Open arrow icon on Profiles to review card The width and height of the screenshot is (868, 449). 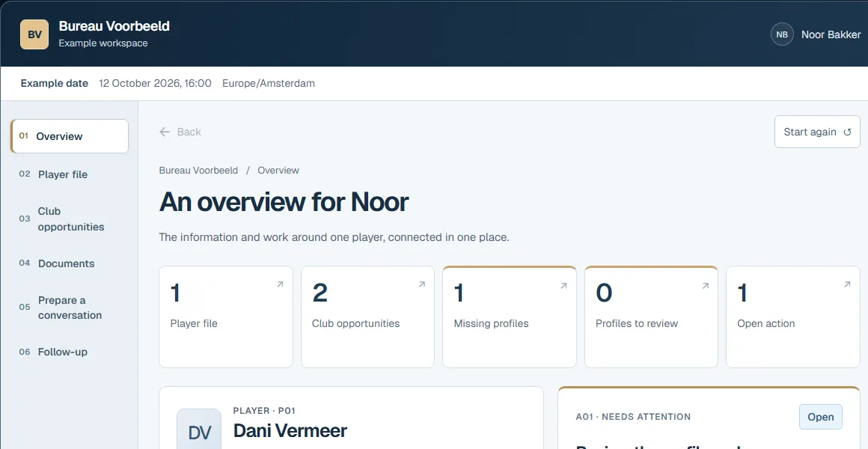pos(705,286)
